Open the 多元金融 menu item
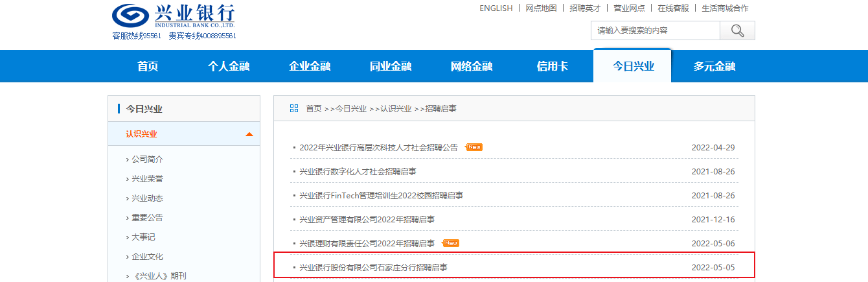Screen dimensions: 868x282 point(714,66)
